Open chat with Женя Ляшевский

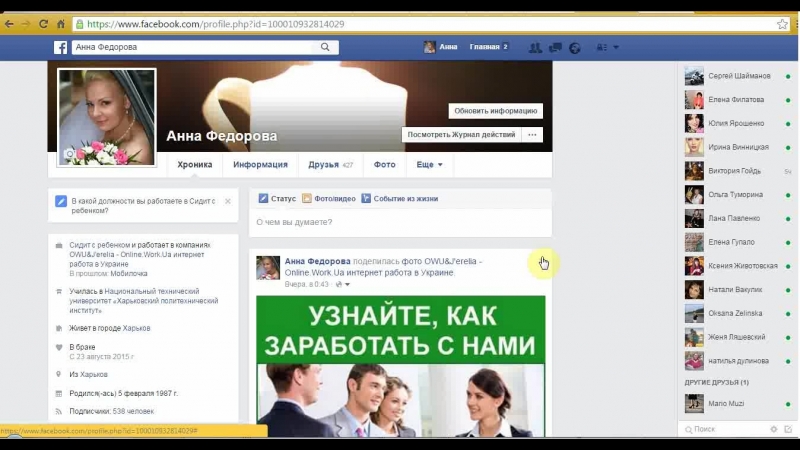(x=738, y=337)
